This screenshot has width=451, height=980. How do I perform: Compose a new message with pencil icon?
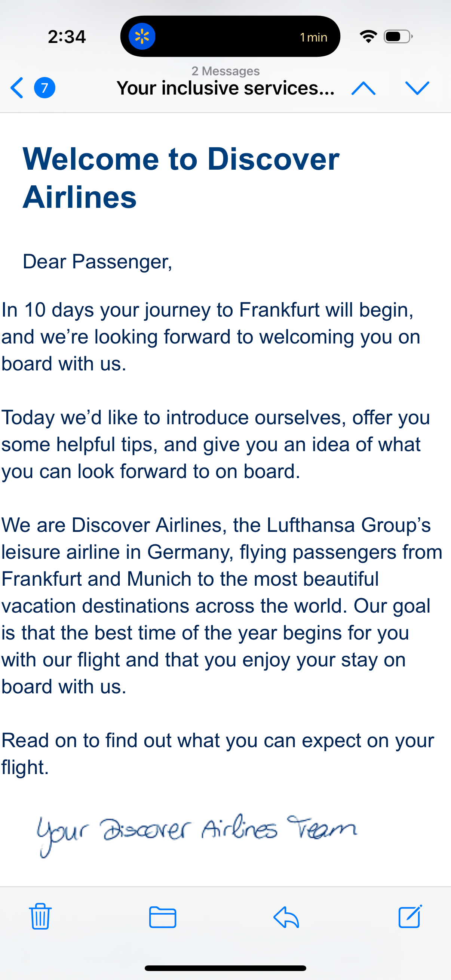point(410,916)
